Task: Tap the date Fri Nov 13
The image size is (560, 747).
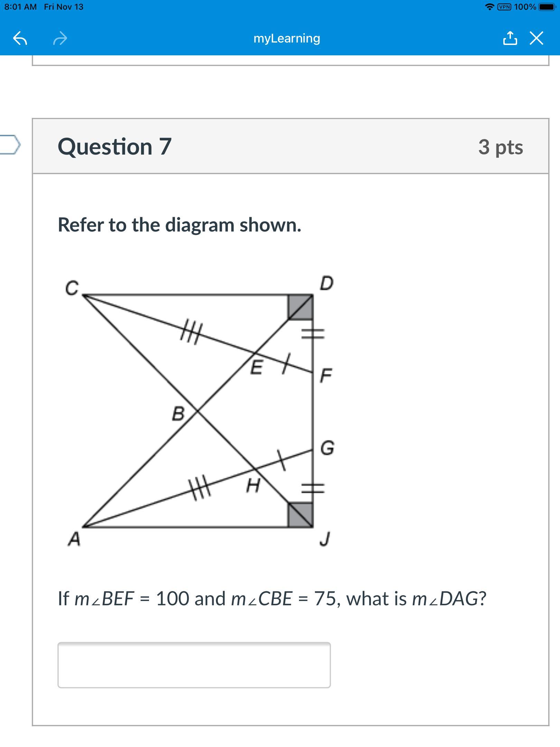Action: [64, 7]
